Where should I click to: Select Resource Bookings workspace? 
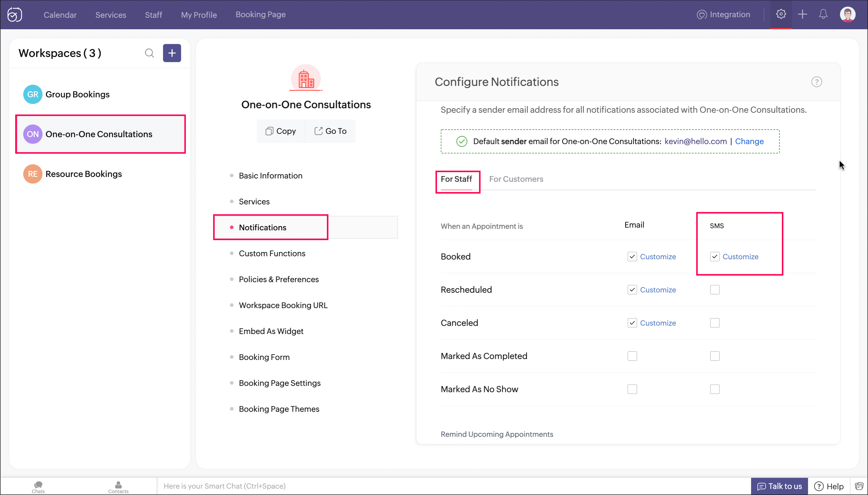[100, 174]
